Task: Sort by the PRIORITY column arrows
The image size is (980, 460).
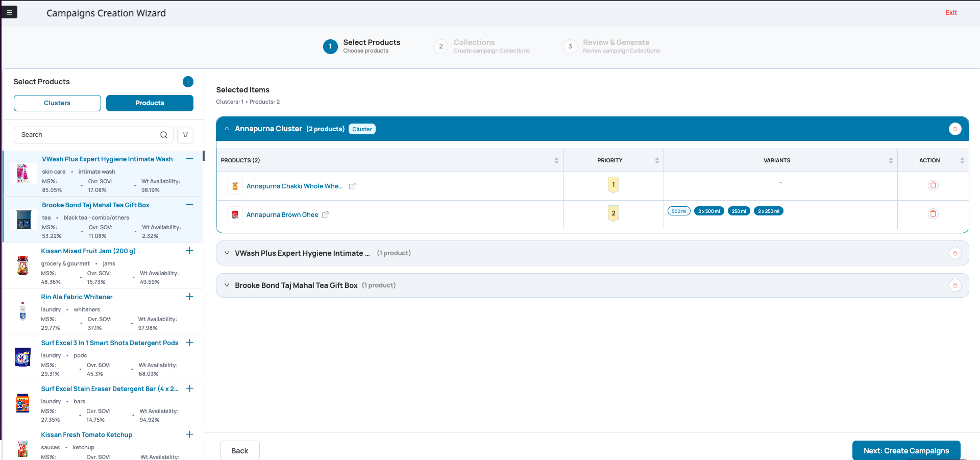Action: point(657,160)
